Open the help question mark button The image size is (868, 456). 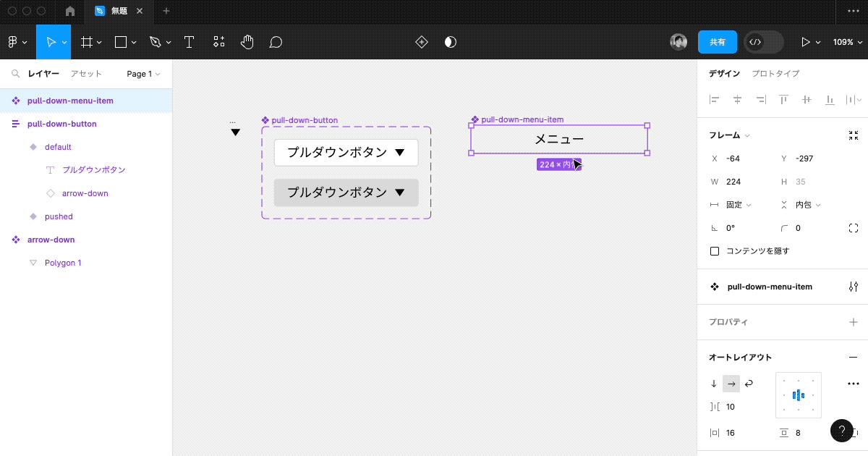coord(841,431)
